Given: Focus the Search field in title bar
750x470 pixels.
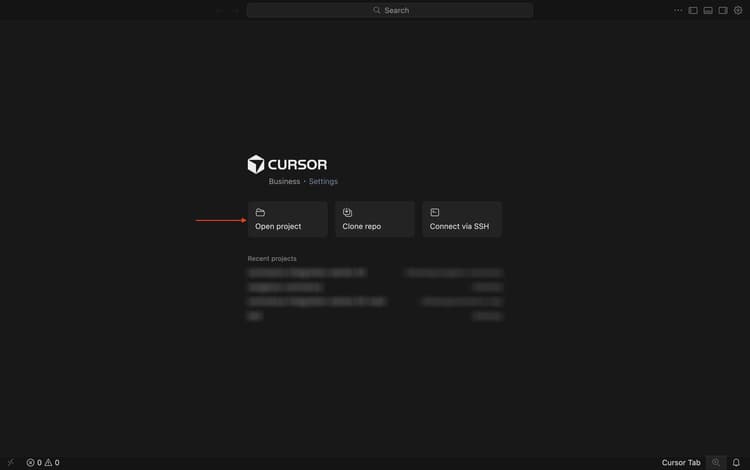Looking at the screenshot, I should [390, 10].
